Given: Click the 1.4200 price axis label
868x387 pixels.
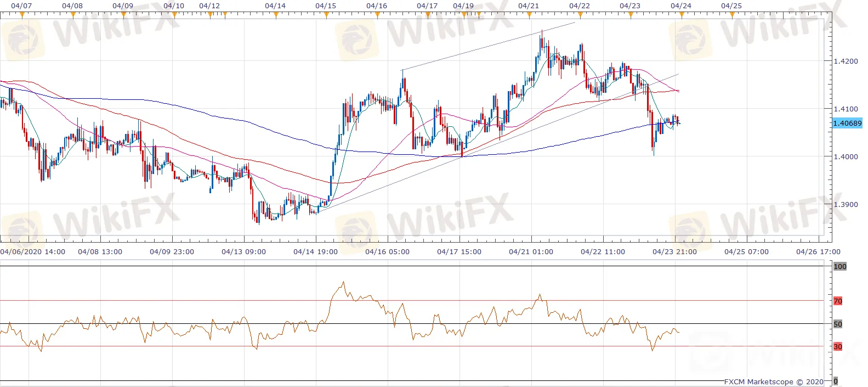Looking at the screenshot, I should point(845,61).
